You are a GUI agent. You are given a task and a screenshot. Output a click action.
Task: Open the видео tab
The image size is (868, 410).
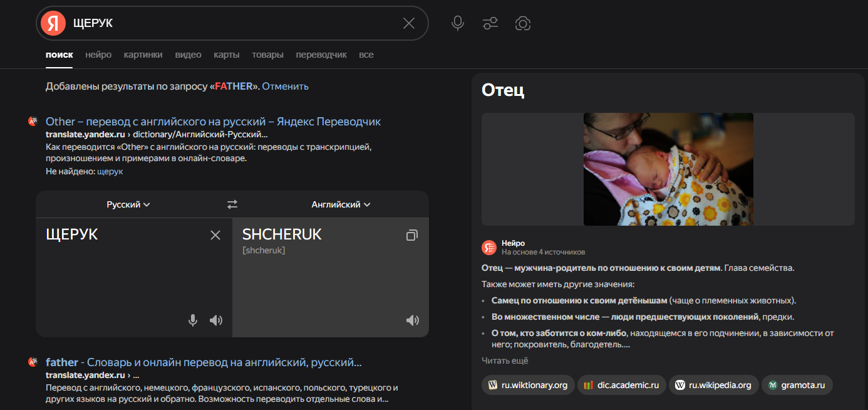[189, 55]
